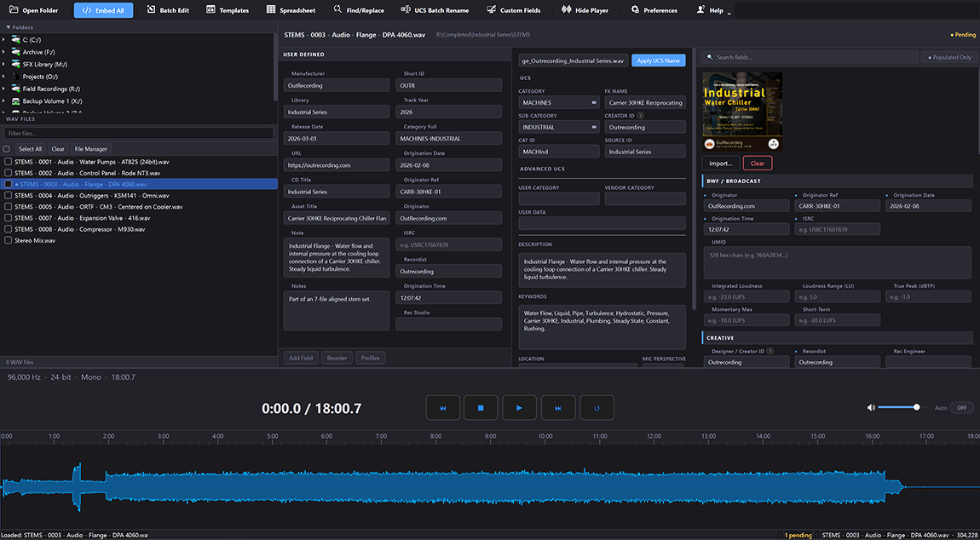Click the Apply UCS Name button
The image size is (980, 540).
(x=659, y=60)
